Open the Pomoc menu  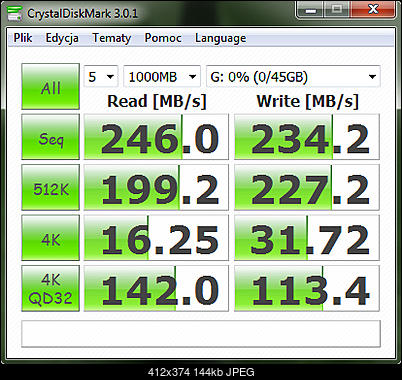coord(163,38)
